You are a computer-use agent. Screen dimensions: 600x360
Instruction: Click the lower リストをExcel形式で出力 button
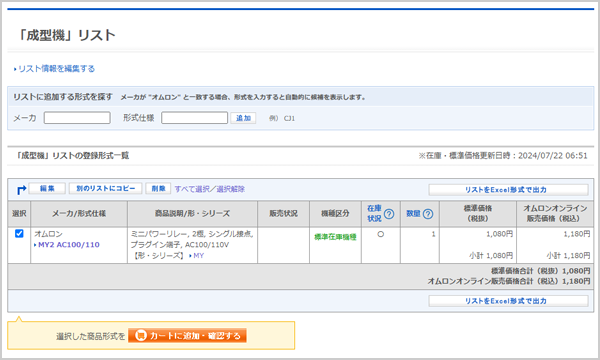pos(508,301)
